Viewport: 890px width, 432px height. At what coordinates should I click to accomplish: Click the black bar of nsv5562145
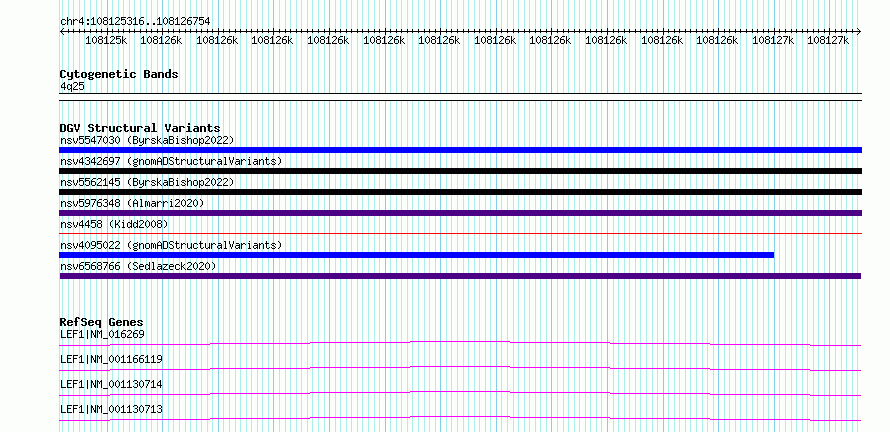(460, 192)
